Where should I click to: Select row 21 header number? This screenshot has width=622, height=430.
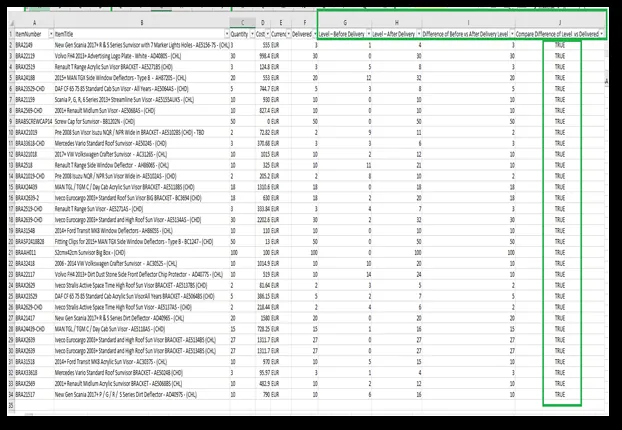11,252
